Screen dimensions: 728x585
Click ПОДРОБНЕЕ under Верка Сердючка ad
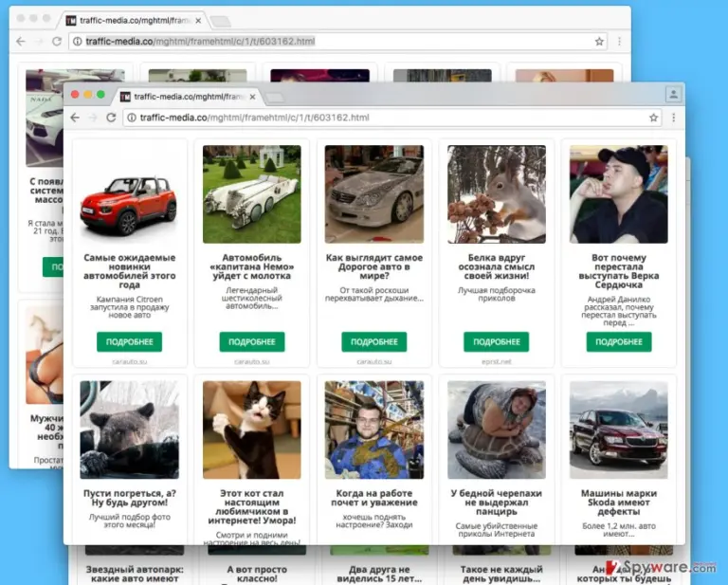(619, 341)
